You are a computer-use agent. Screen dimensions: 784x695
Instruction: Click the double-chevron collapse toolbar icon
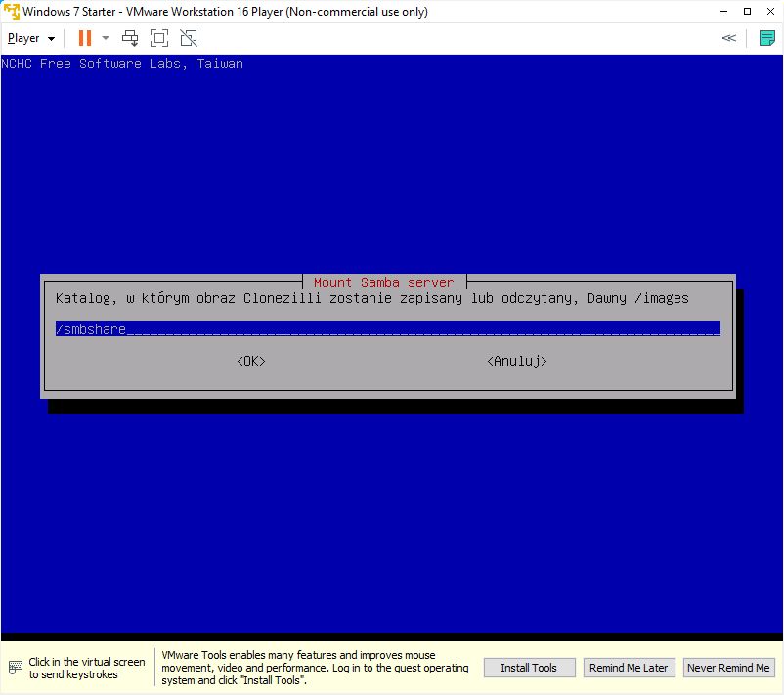(x=728, y=38)
